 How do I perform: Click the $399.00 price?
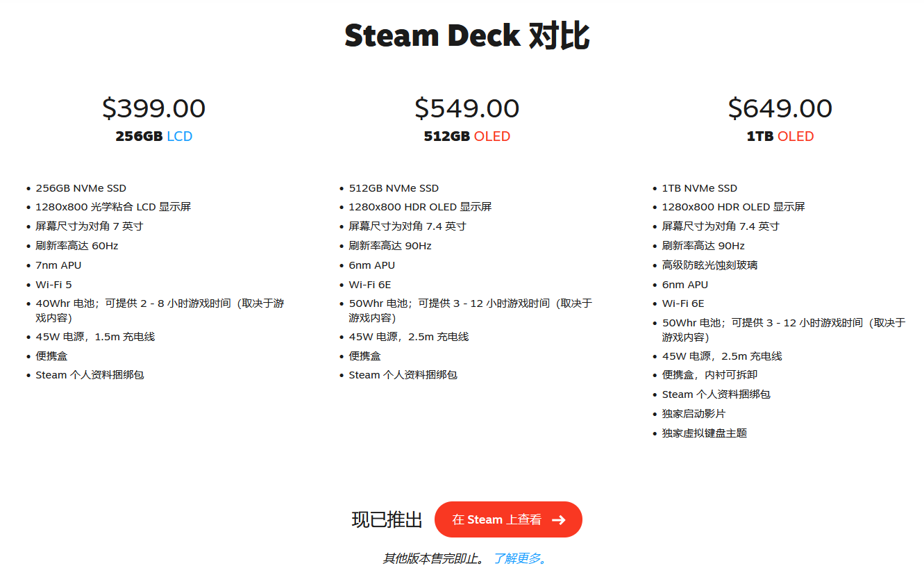(x=153, y=108)
